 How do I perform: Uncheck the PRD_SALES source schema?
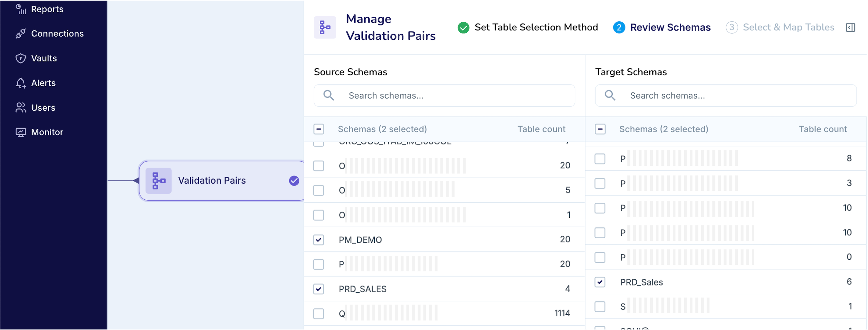click(319, 289)
